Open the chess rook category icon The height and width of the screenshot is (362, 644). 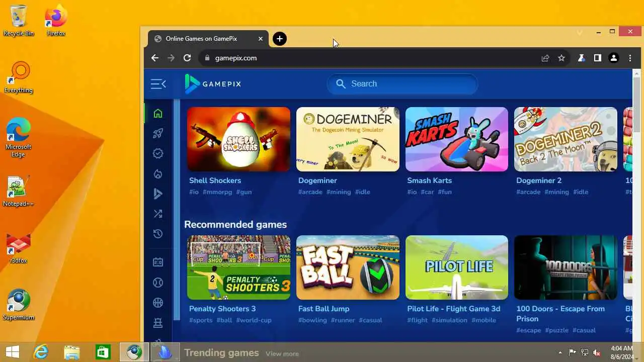click(158, 323)
